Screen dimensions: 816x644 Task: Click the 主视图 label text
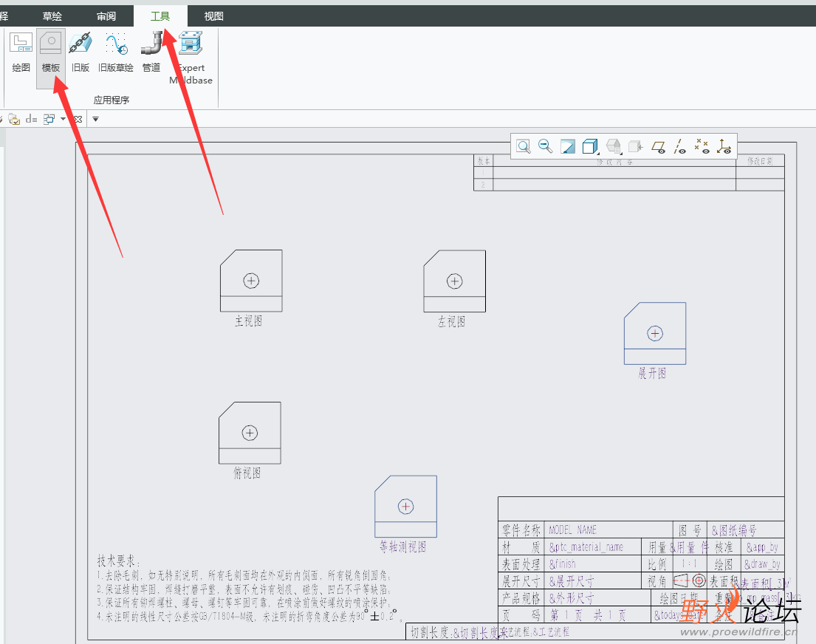(249, 321)
